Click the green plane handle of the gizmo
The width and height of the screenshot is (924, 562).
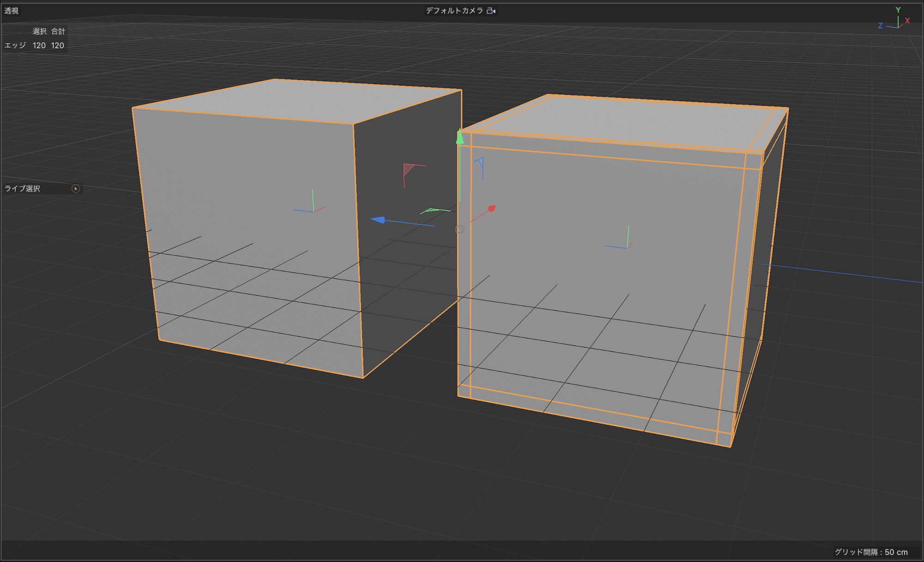pyautogui.click(x=432, y=211)
